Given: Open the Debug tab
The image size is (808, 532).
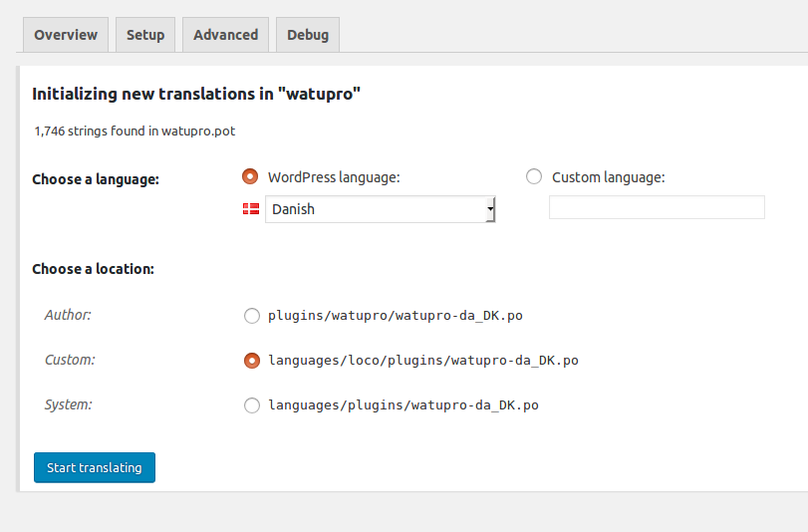Looking at the screenshot, I should 308,35.
